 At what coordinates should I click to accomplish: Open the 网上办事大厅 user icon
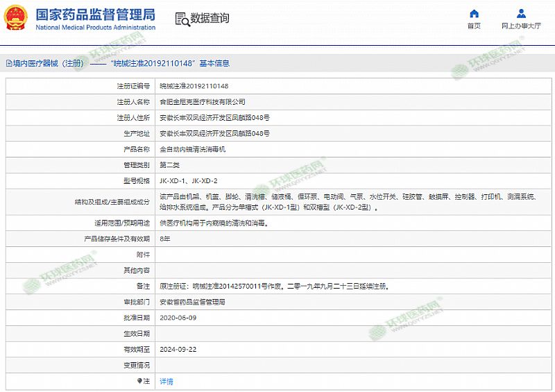pyautogui.click(x=521, y=13)
